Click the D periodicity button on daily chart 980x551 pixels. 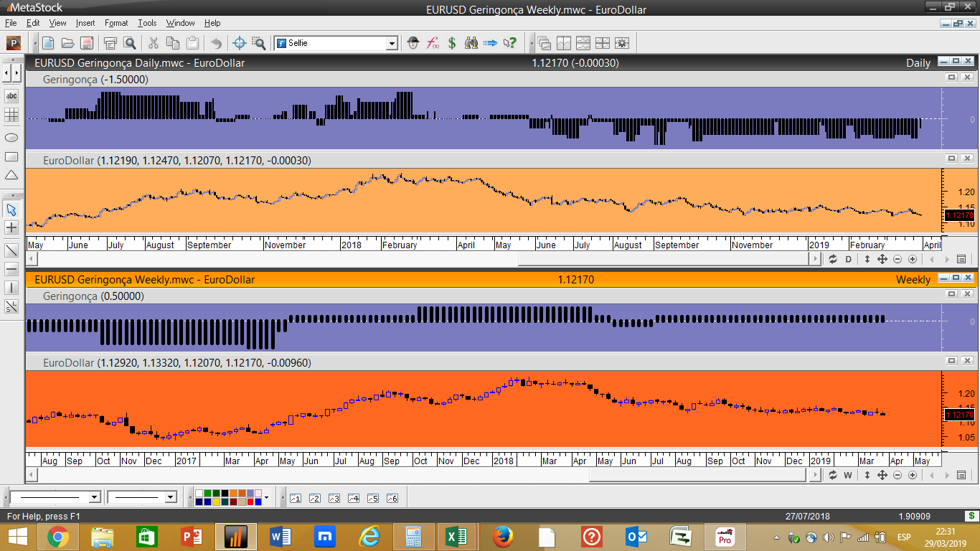coord(848,259)
